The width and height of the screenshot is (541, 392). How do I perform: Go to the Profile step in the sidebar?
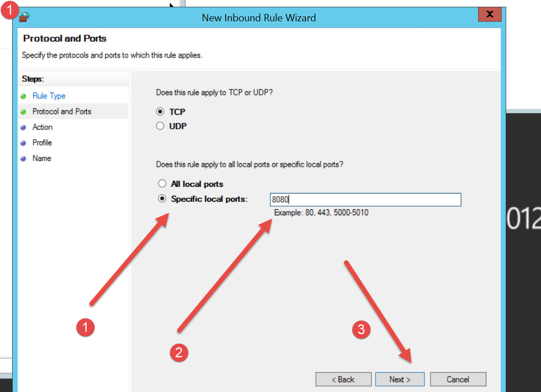42,142
